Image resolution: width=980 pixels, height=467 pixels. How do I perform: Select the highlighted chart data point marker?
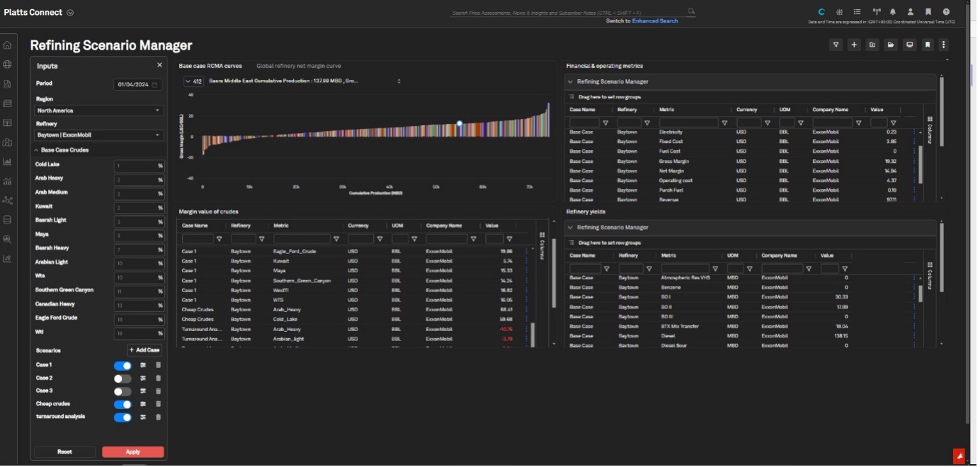pos(460,124)
